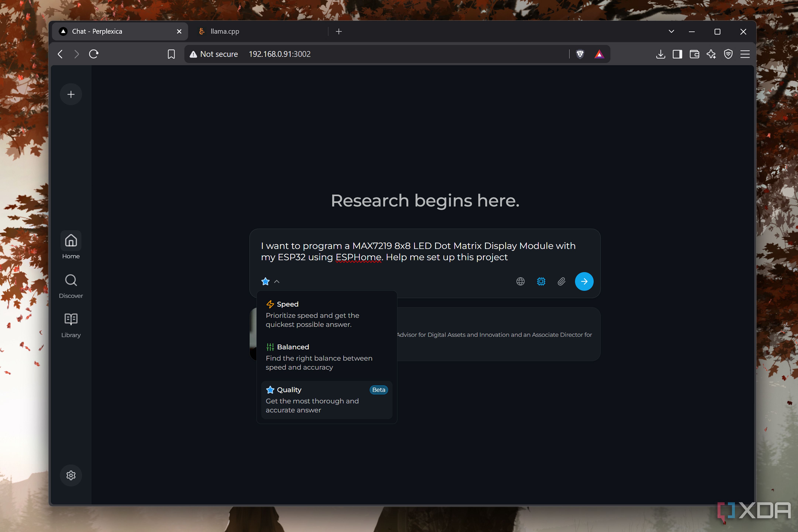Attach a file with the paperclip icon
The height and width of the screenshot is (532, 798).
pyautogui.click(x=562, y=282)
